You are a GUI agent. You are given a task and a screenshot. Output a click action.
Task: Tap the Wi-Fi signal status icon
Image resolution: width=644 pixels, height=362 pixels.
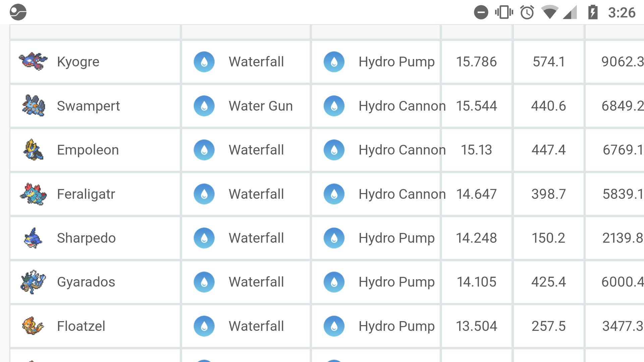pyautogui.click(x=550, y=12)
